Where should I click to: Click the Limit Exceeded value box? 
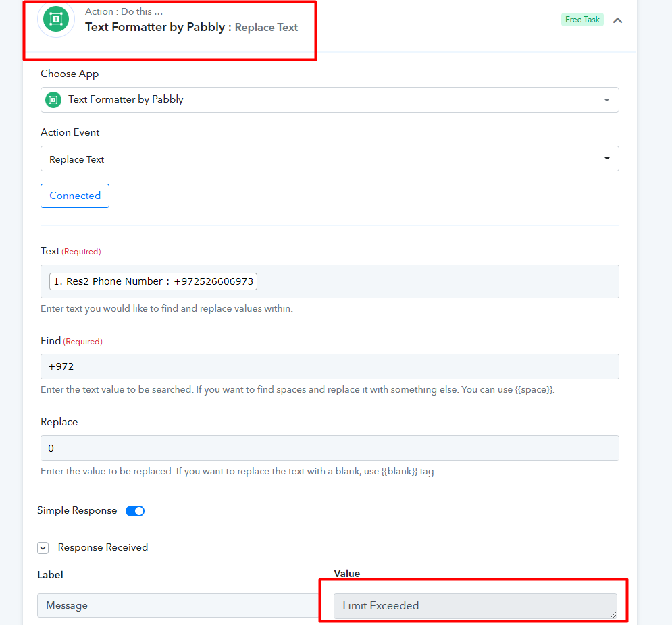pyautogui.click(x=475, y=605)
